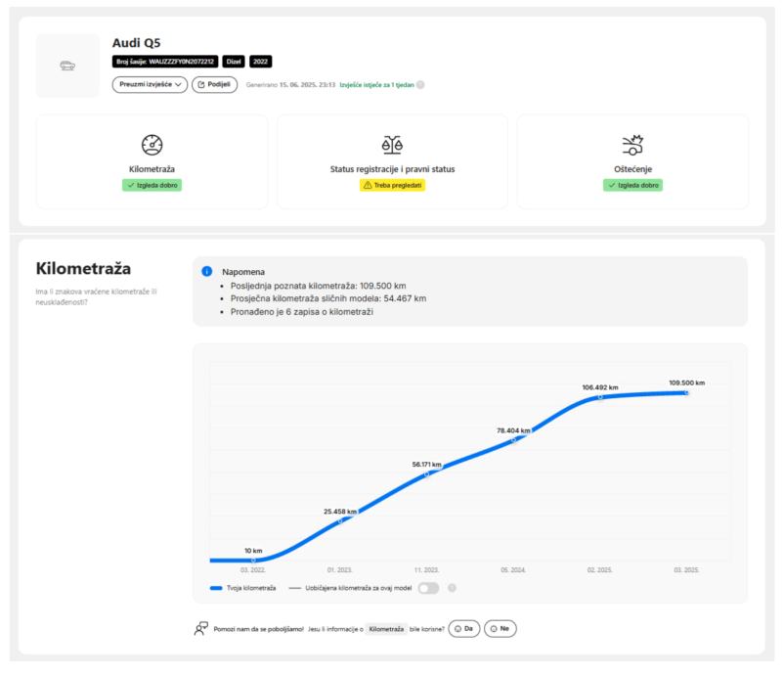Screen dimensions: 784x675
Task: Click the 02. 2025. axis label
Action: (600, 570)
